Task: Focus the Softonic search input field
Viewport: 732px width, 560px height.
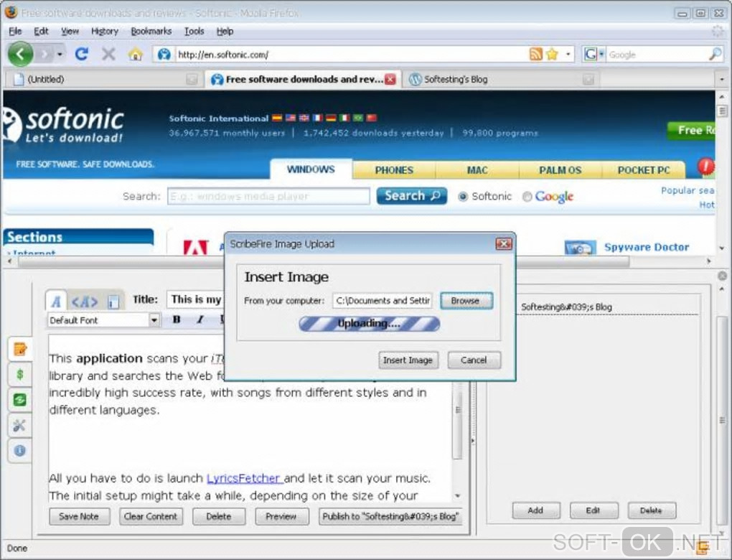Action: [268, 196]
